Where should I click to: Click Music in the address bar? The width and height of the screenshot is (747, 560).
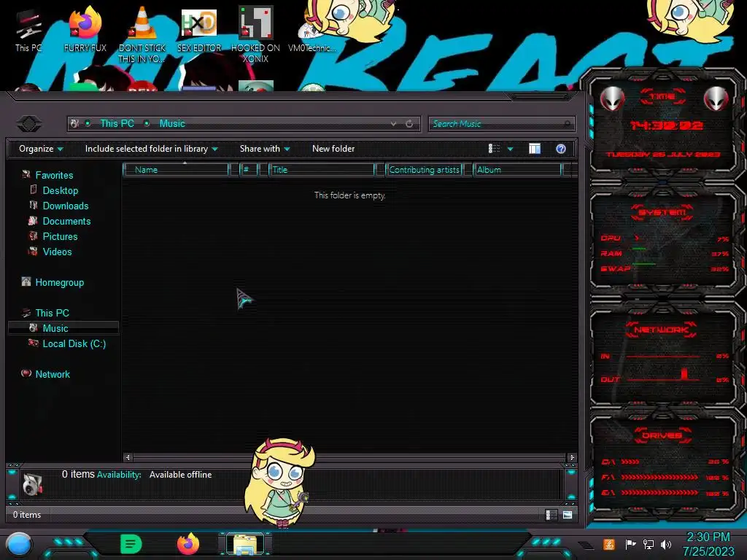[172, 124]
